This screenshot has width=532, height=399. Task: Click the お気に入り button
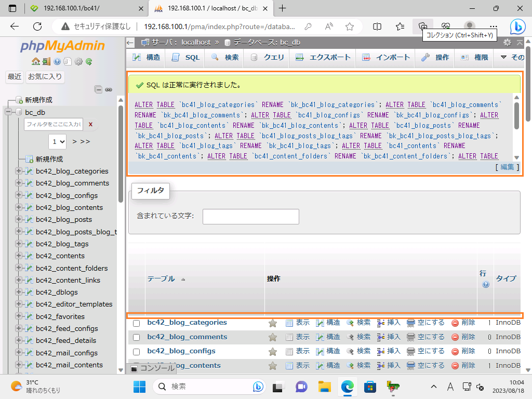(45, 77)
